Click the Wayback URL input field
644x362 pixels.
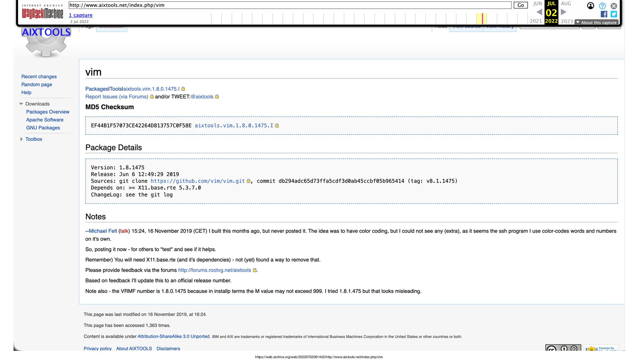(290, 5)
